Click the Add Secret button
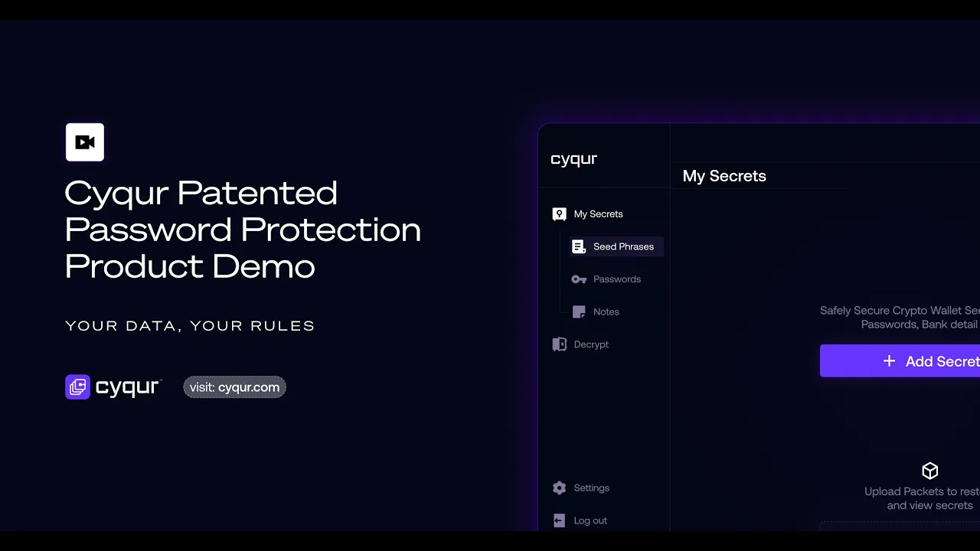Image resolution: width=980 pixels, height=551 pixels. [x=900, y=360]
